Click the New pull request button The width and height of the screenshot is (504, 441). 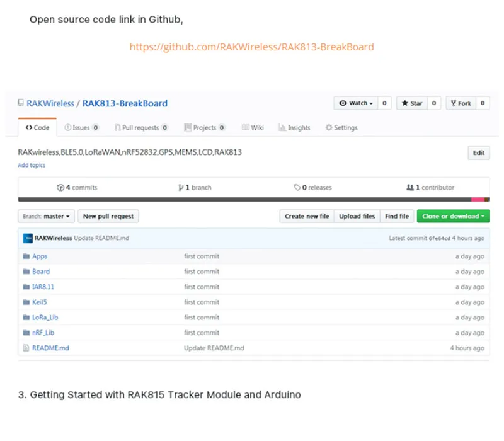tap(108, 216)
